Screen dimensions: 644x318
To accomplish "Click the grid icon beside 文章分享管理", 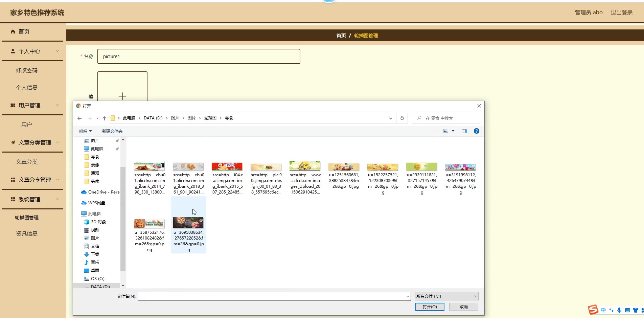I will [x=13, y=180].
